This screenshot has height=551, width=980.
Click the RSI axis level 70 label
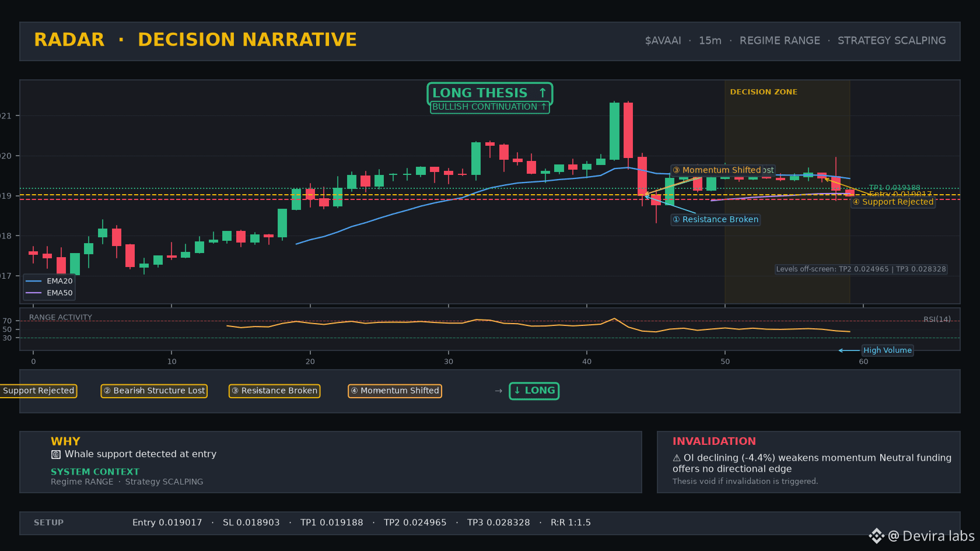point(7,321)
